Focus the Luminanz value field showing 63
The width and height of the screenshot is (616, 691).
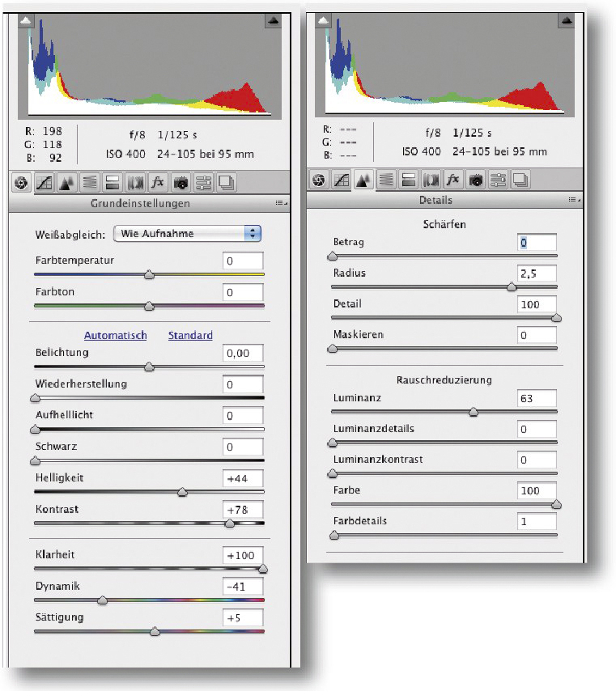click(x=537, y=398)
